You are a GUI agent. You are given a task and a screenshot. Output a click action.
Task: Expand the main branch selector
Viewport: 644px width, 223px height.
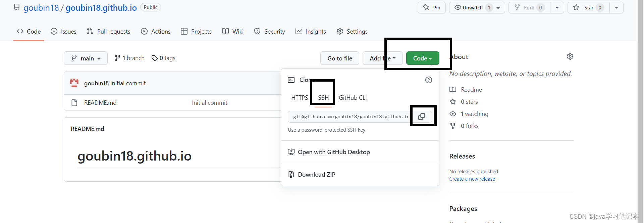(86, 58)
